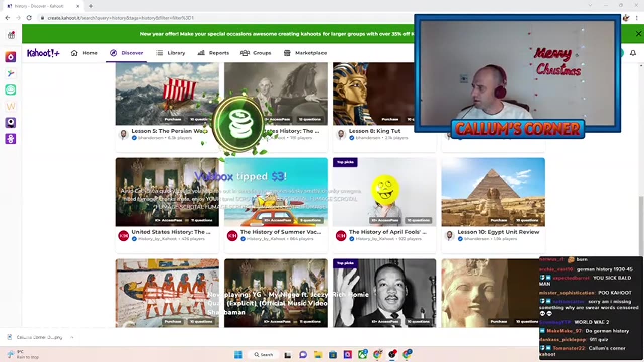Viewport: 644px width, 362px height.
Task: Click the browser forward arrow
Action: click(x=18, y=18)
